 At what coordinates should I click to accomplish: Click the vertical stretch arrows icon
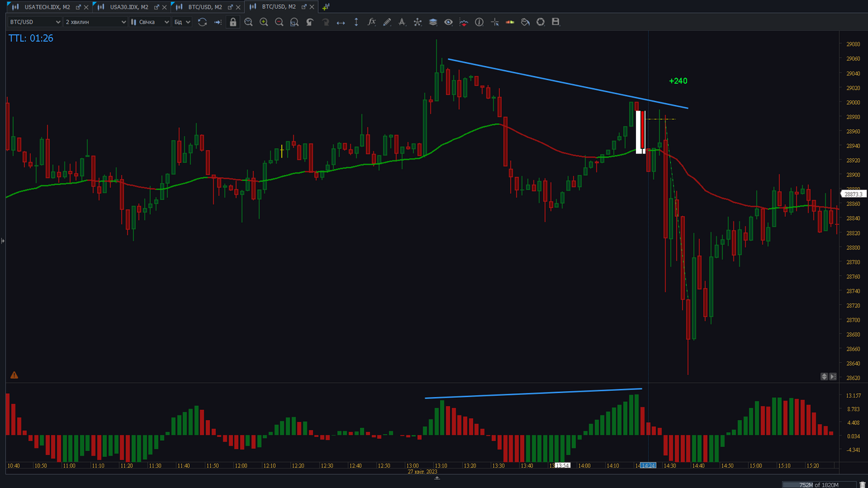point(356,22)
